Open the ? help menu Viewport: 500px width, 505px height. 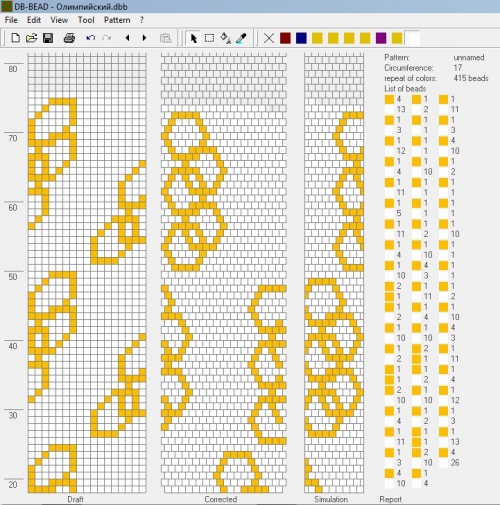coord(142,20)
